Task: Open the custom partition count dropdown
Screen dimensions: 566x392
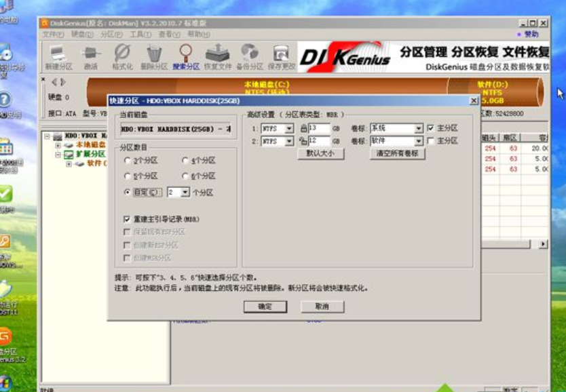Action: pos(185,192)
